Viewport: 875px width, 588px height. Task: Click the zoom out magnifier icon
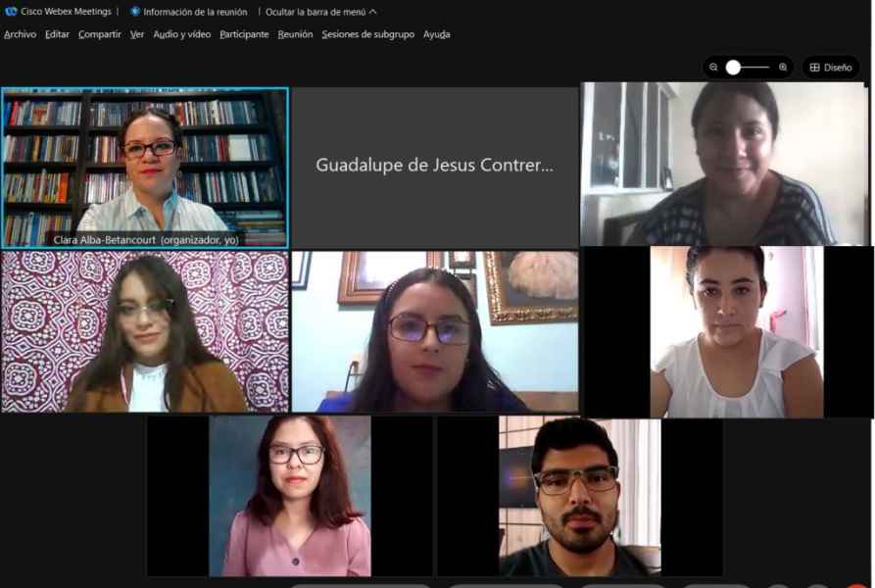pos(713,68)
